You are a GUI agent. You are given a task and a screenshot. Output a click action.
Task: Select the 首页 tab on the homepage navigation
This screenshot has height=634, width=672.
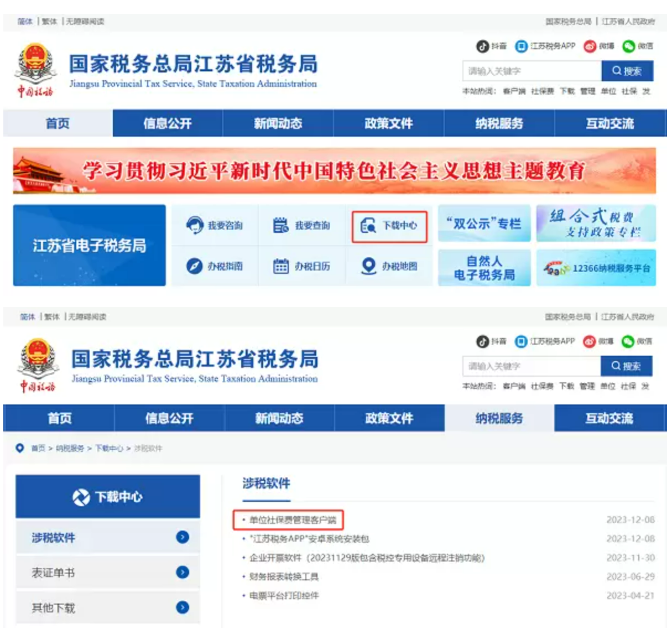click(58, 123)
